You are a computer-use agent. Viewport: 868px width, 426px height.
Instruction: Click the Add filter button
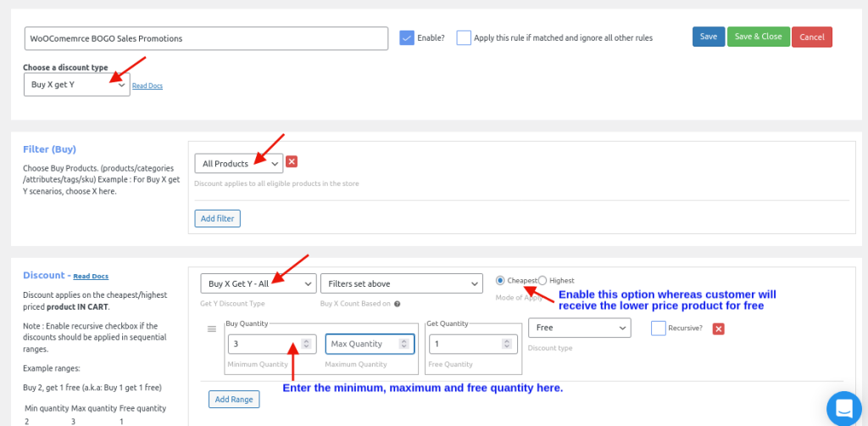click(217, 219)
